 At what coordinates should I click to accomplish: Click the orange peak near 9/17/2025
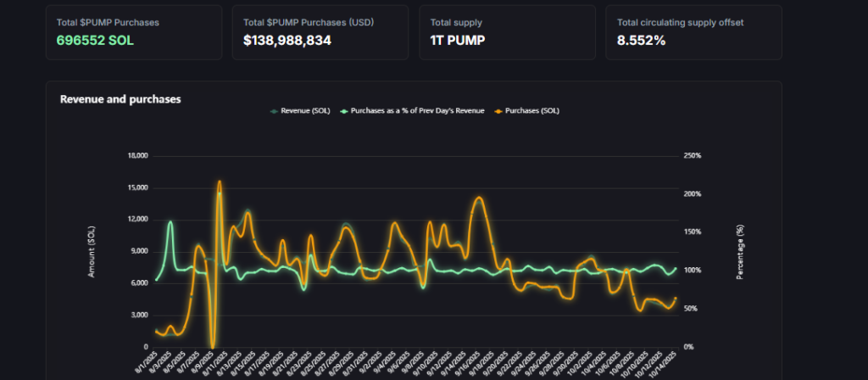pyautogui.click(x=479, y=198)
